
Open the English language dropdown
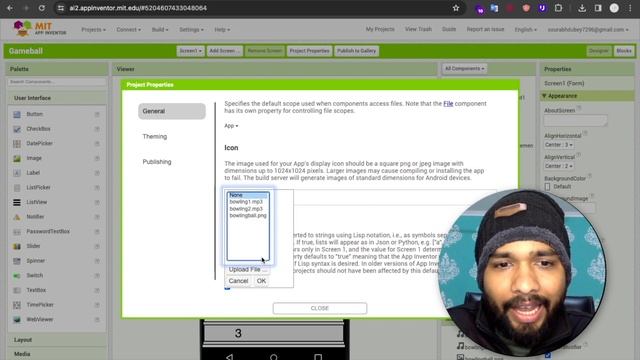click(x=526, y=30)
